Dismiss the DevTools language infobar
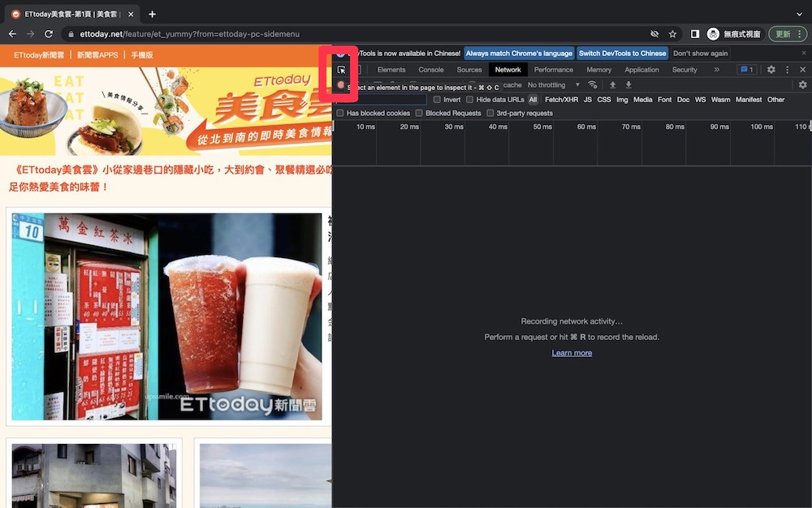The height and width of the screenshot is (508, 812). click(804, 53)
